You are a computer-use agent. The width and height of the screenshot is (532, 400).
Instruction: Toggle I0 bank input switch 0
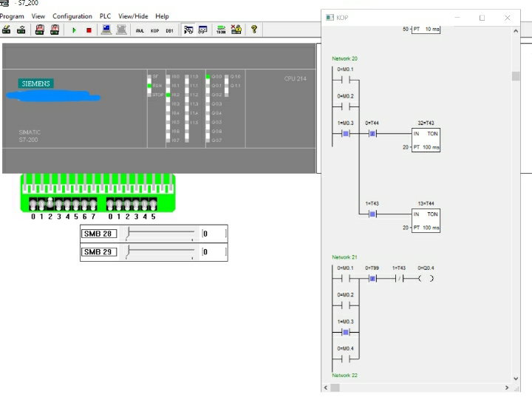(33, 205)
